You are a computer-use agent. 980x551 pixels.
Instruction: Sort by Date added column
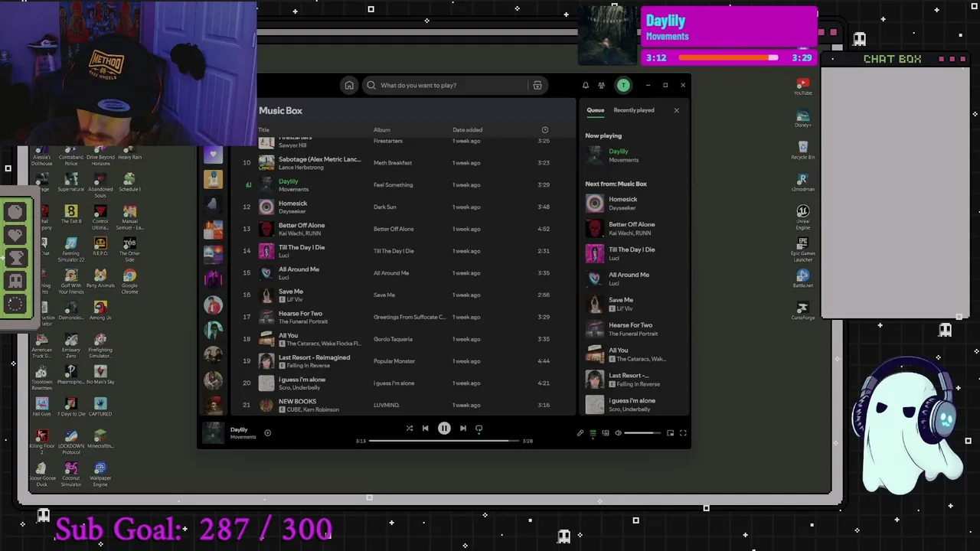tap(467, 130)
